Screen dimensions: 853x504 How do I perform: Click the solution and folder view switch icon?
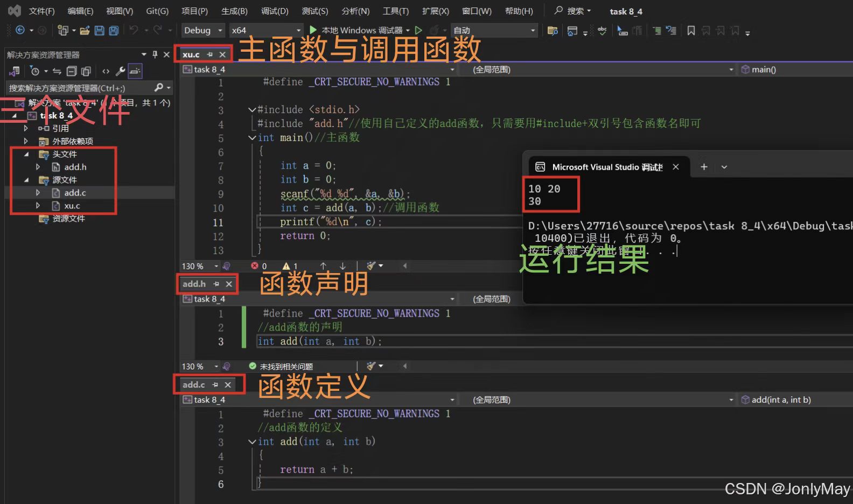pyautogui.click(x=15, y=71)
